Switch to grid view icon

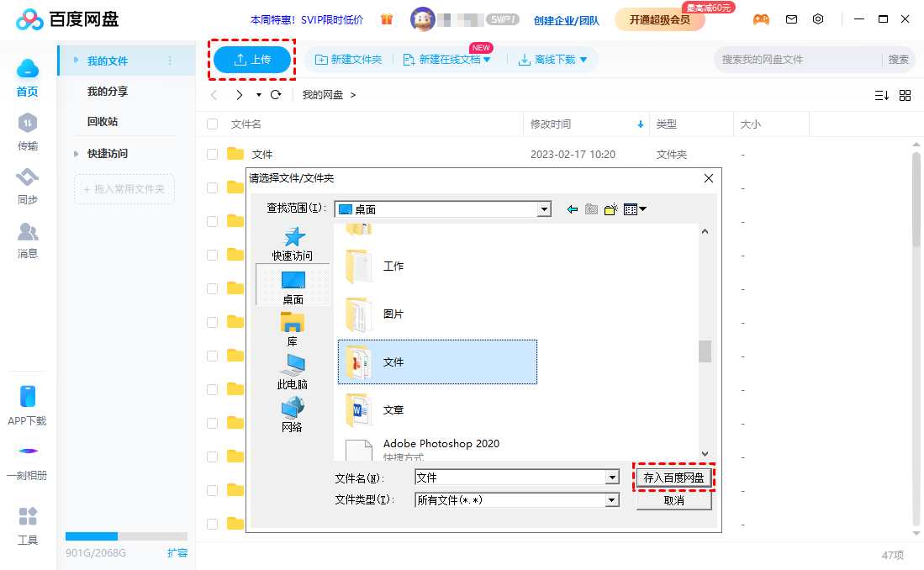(x=906, y=95)
